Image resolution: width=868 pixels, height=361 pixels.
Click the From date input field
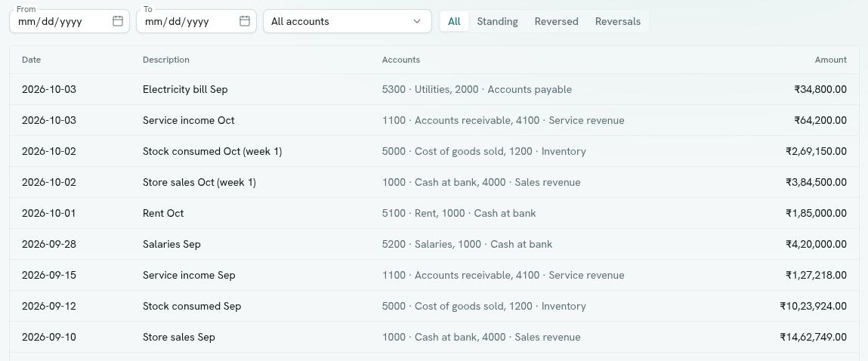tap(70, 21)
